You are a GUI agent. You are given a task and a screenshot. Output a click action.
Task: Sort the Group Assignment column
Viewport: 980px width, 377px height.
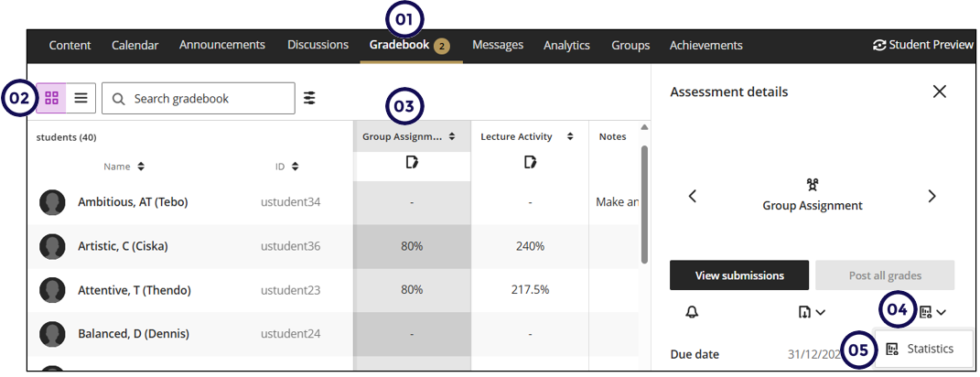coord(452,136)
